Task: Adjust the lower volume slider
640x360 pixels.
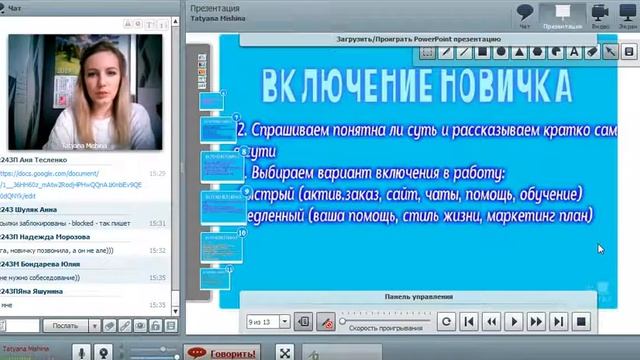Action: 176,357
